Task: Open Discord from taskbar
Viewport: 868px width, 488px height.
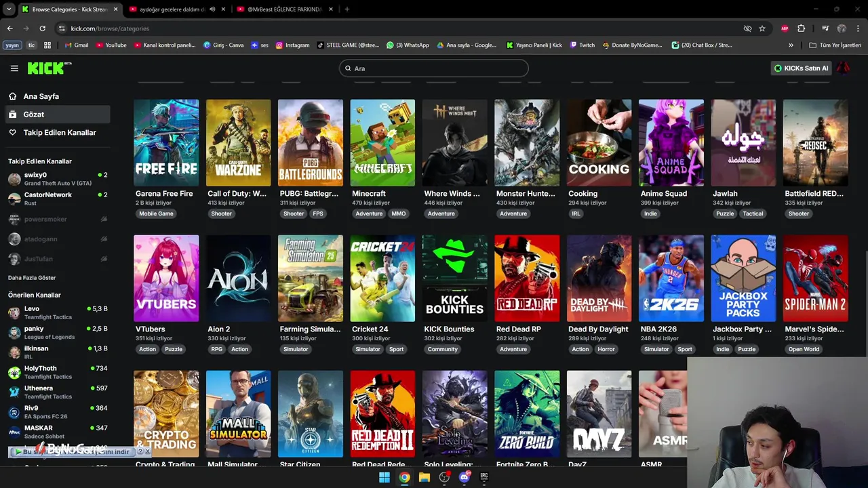Action: pyautogui.click(x=465, y=477)
